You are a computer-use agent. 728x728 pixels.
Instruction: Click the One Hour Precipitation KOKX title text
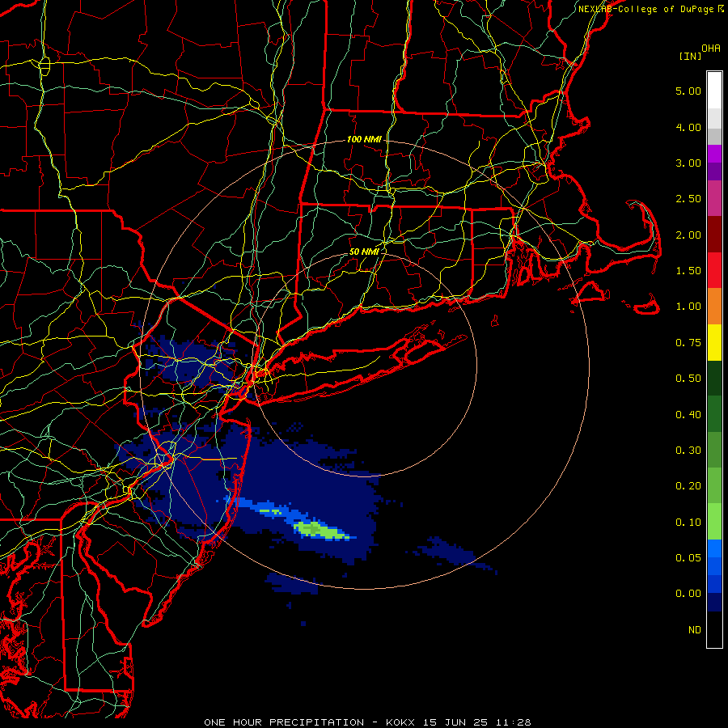[x=367, y=722]
